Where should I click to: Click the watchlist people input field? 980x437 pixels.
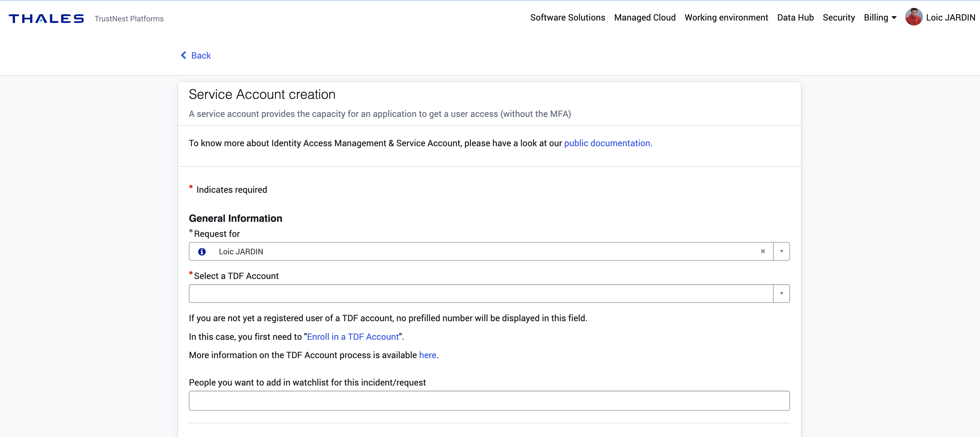click(489, 401)
